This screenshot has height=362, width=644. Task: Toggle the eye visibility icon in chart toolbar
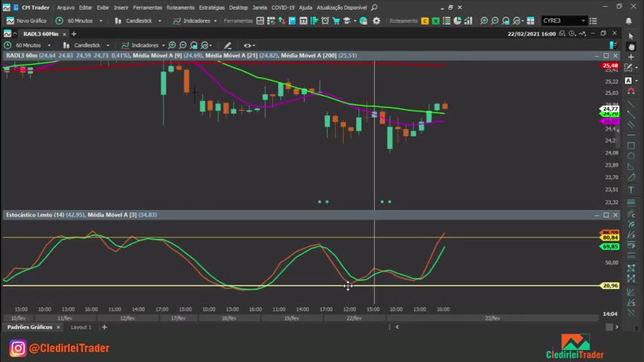coord(247,45)
